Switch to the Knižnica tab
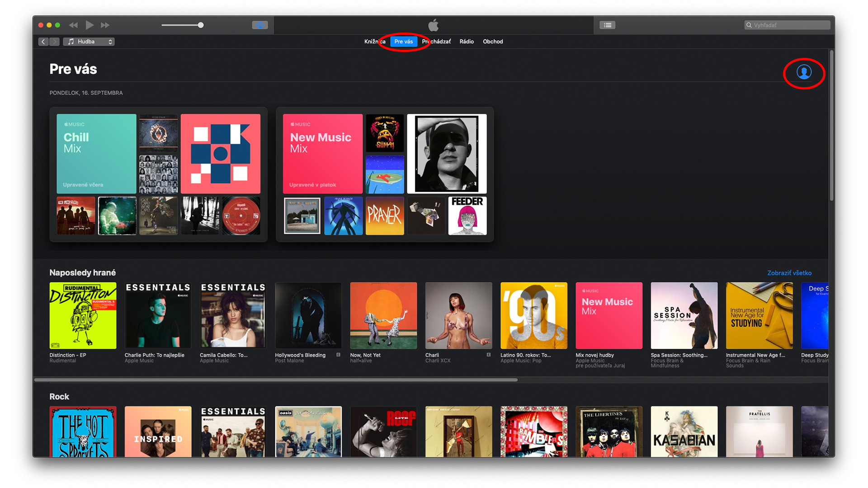Image resolution: width=868 pixels, height=488 pixels. (375, 42)
